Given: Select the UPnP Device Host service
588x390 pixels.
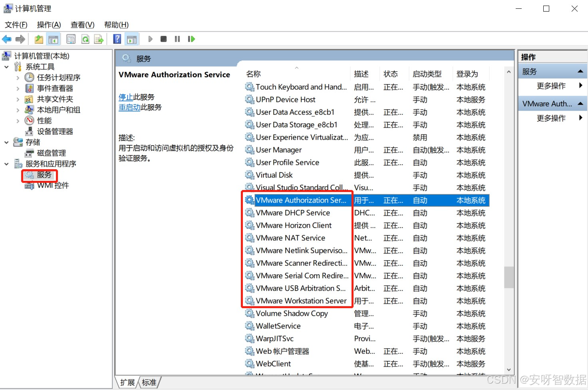Looking at the screenshot, I should click(367, 99).
